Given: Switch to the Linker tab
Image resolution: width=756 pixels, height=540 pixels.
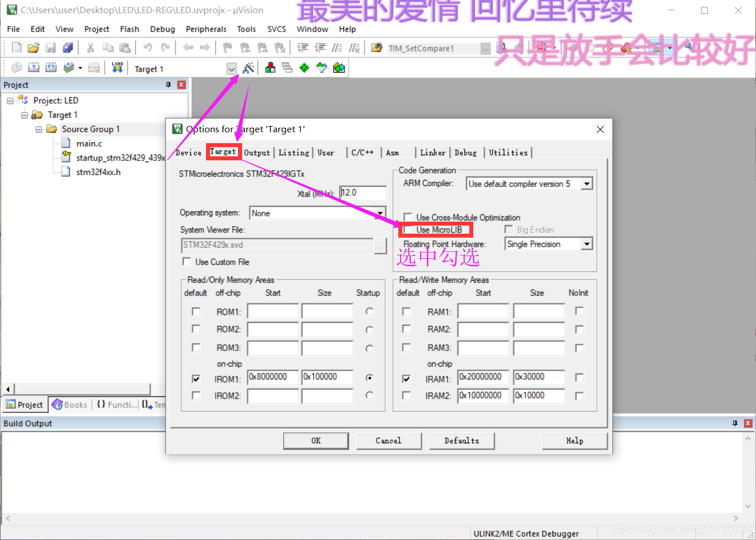Looking at the screenshot, I should point(433,153).
